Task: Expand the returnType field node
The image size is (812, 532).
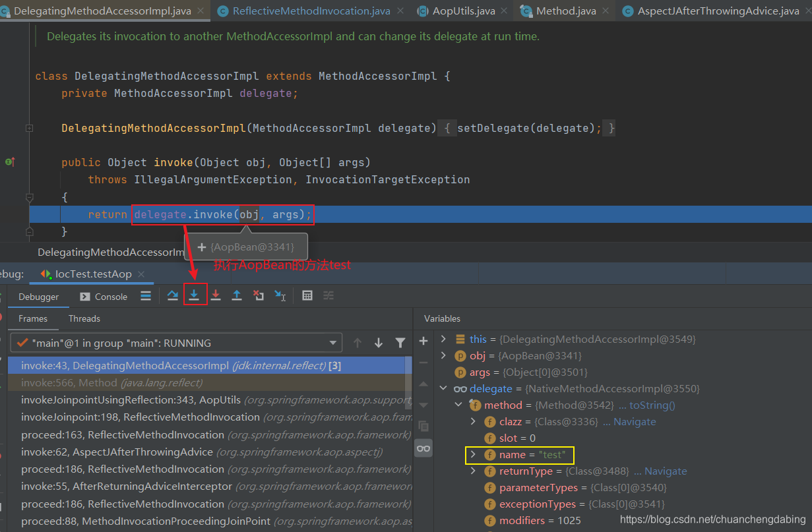Action: [473, 471]
